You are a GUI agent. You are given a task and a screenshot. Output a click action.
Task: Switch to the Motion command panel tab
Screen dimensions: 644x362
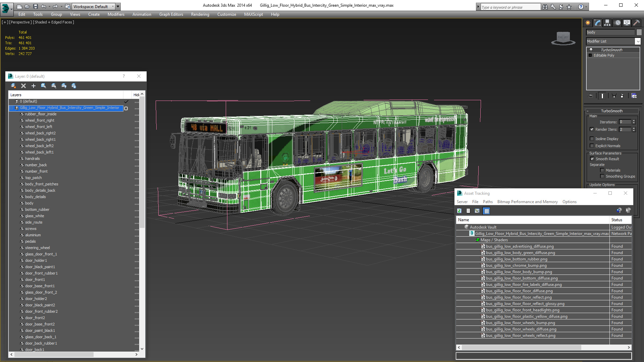618,23
